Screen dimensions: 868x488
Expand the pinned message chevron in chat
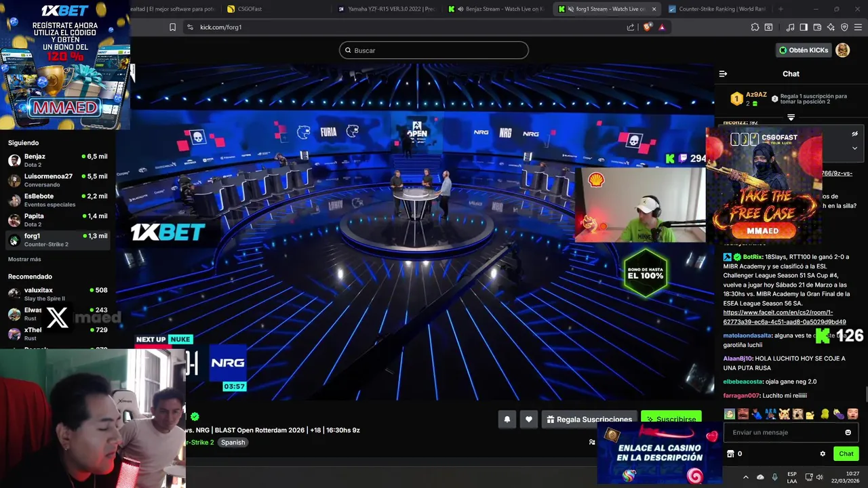(x=854, y=148)
